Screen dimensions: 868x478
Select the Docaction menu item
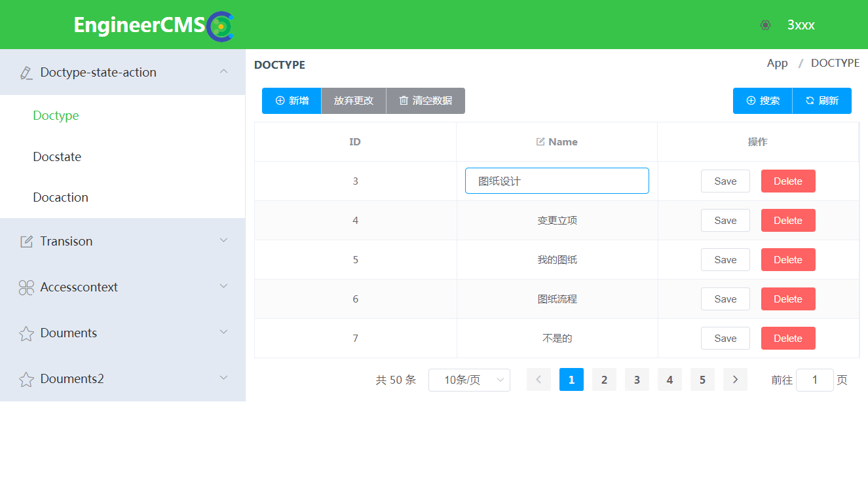(60, 198)
